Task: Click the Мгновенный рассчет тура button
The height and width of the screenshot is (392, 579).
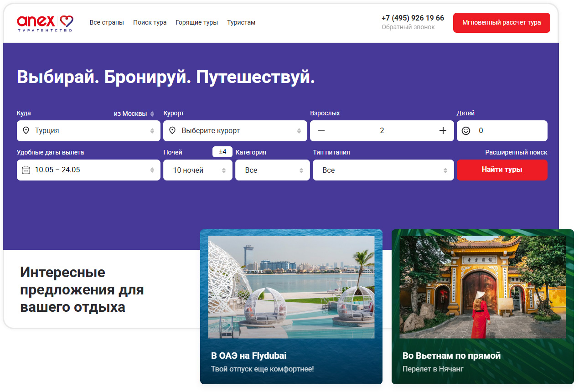Action: click(501, 23)
